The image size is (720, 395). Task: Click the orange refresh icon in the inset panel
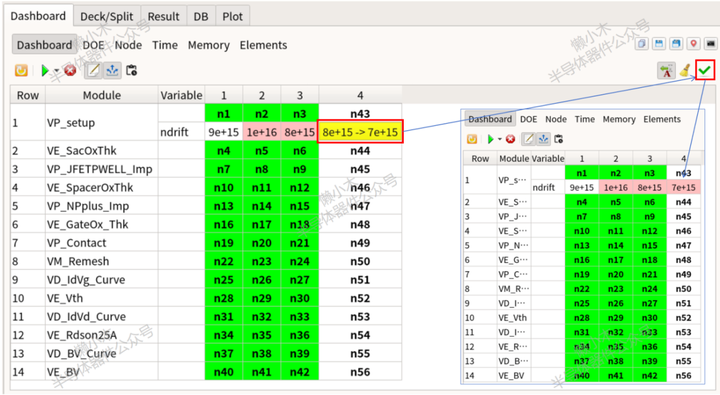[472, 139]
